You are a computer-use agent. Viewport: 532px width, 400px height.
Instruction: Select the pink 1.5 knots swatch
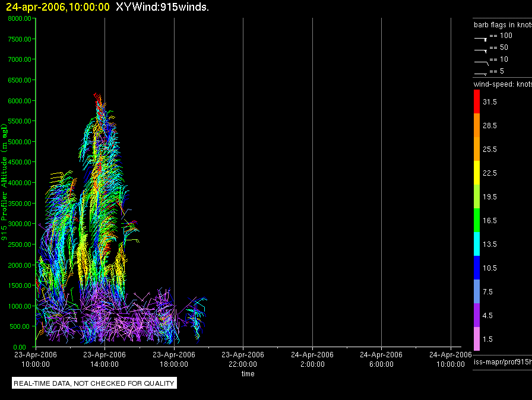477,339
